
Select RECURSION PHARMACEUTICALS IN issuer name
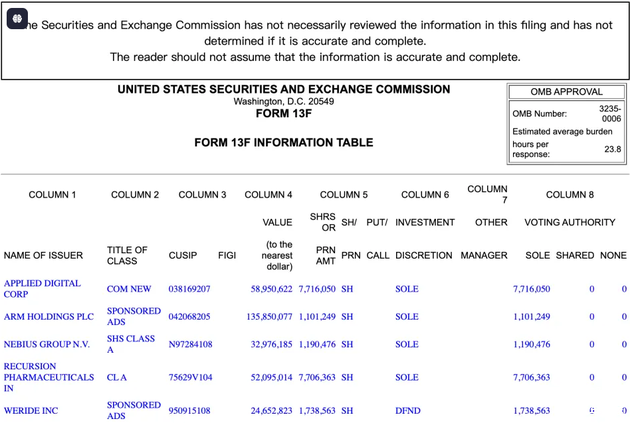pos(48,377)
